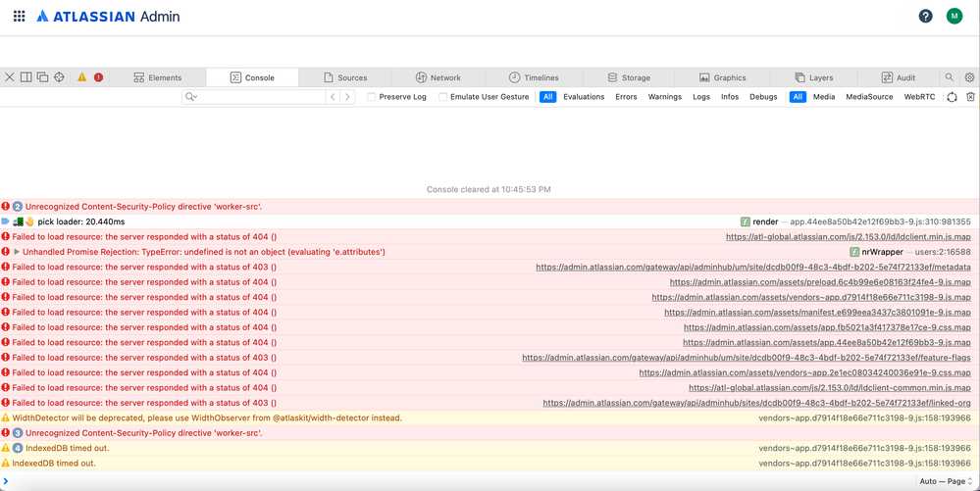This screenshot has width=980, height=491.
Task: Detach inspector into separate window
Action: click(x=42, y=77)
